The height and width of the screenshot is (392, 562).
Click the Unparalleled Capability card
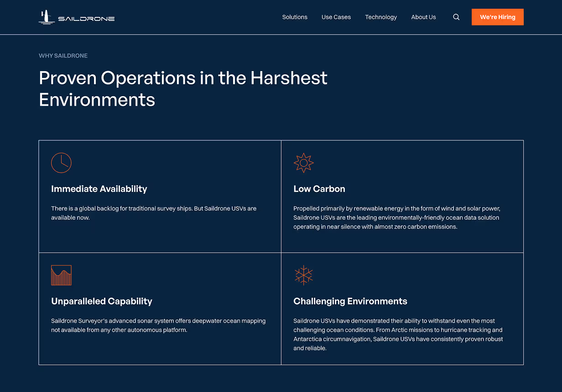tap(102, 301)
